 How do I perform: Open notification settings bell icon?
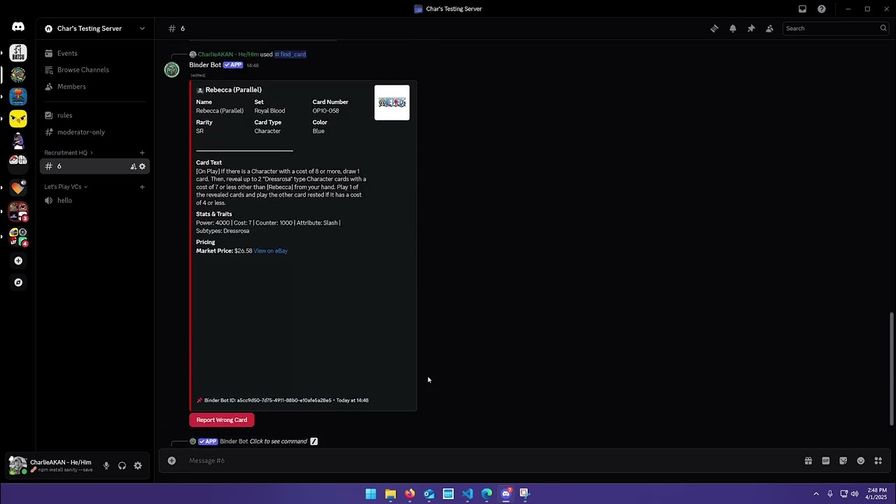[732, 29]
